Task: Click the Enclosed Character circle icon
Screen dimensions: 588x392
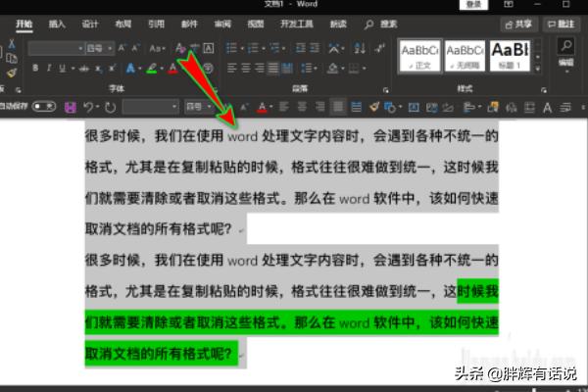Action: [208, 69]
